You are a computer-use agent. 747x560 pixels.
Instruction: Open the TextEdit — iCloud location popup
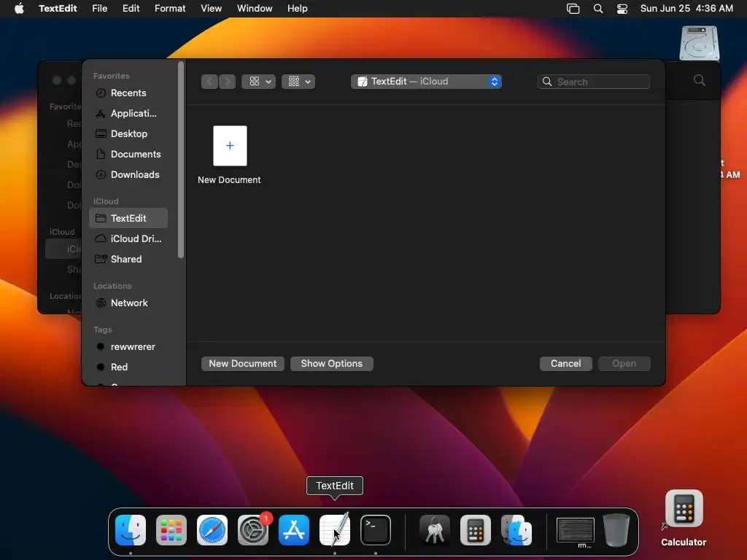tap(426, 82)
